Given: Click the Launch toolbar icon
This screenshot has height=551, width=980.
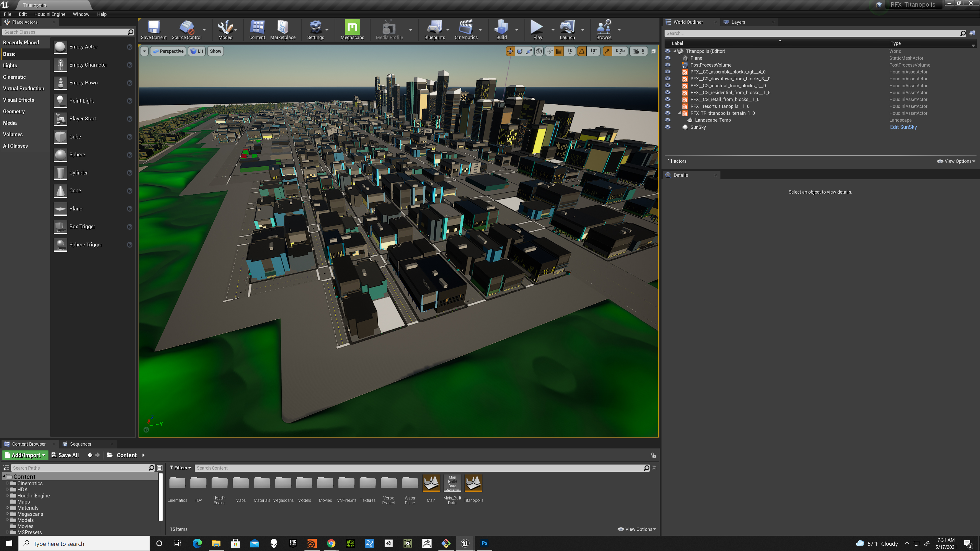Looking at the screenshot, I should pos(567,30).
